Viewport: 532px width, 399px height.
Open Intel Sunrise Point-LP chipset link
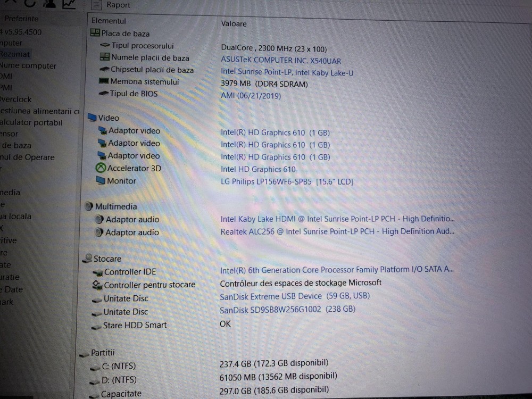click(287, 72)
